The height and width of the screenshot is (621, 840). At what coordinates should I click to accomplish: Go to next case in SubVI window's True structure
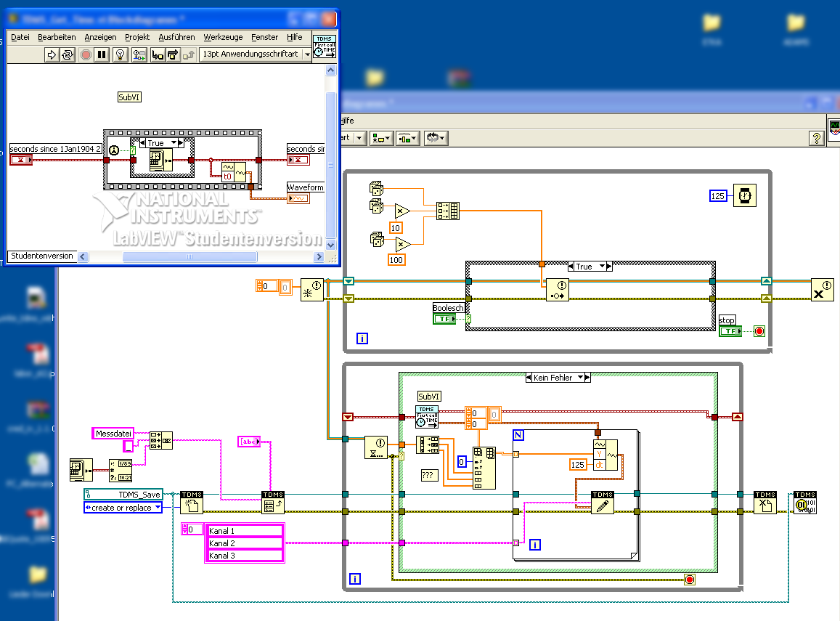click(181, 143)
